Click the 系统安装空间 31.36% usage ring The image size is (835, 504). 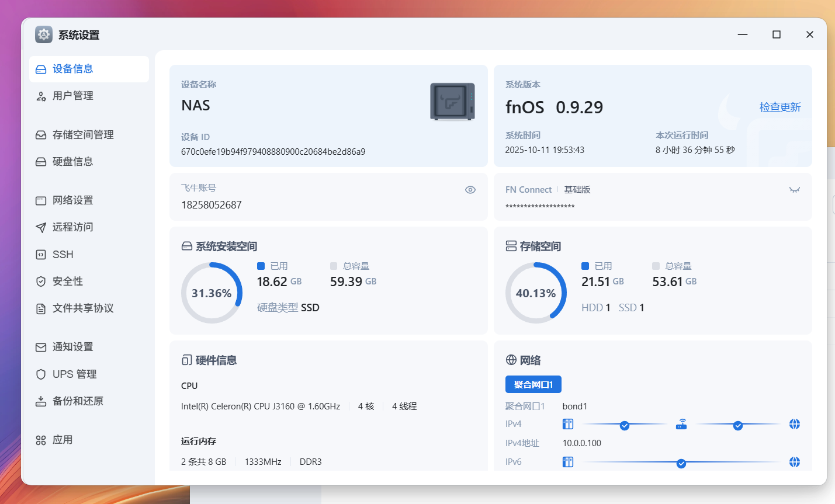[x=212, y=293]
